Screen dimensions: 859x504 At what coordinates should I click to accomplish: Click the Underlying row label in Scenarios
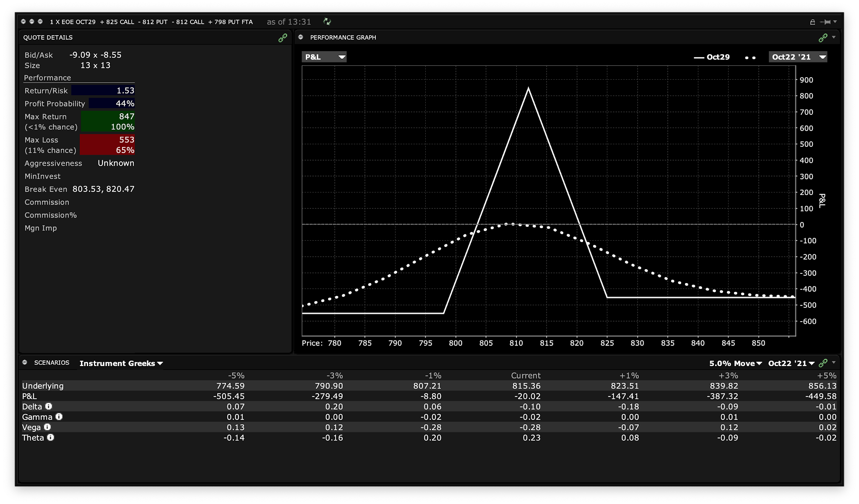pyautogui.click(x=43, y=386)
